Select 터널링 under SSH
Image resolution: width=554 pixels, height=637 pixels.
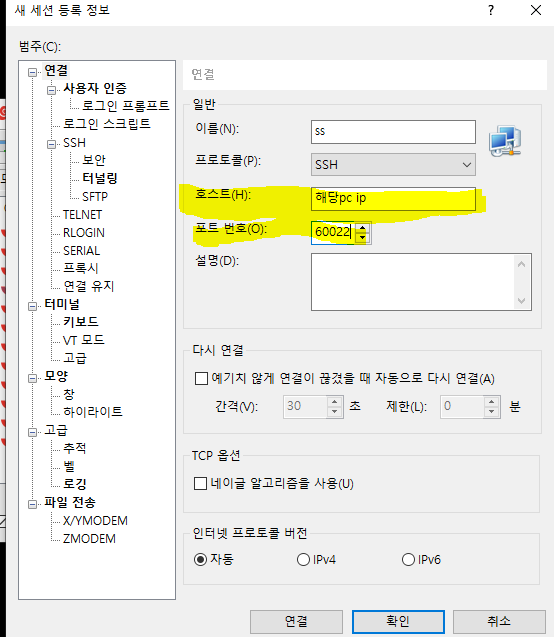point(100,178)
